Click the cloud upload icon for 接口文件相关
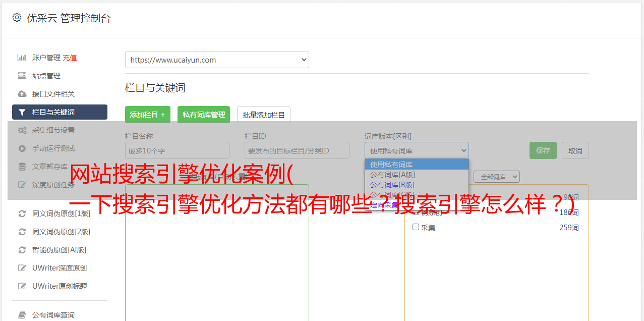Image resolution: width=644 pixels, height=321 pixels. tap(22, 94)
